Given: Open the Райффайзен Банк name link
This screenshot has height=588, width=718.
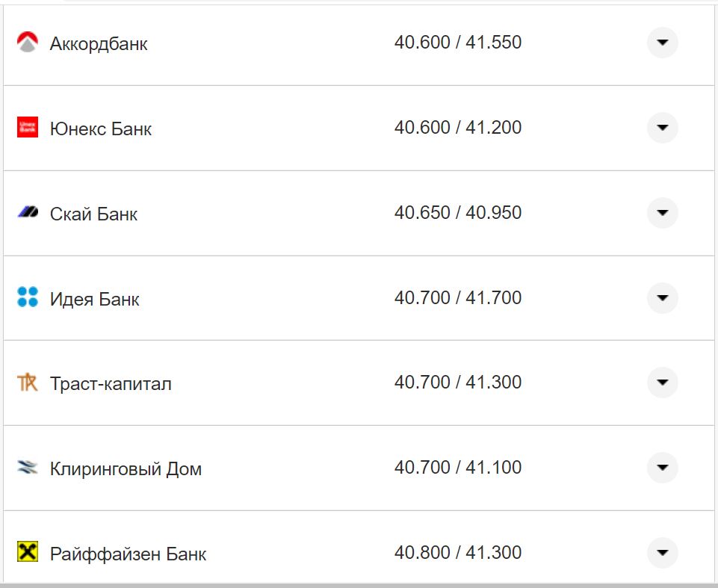Looking at the screenshot, I should click(x=129, y=554).
